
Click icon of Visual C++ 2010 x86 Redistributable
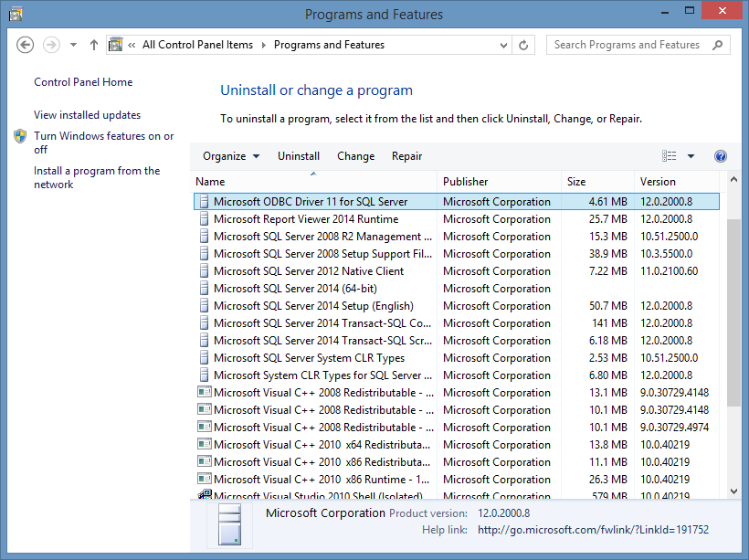(x=205, y=461)
